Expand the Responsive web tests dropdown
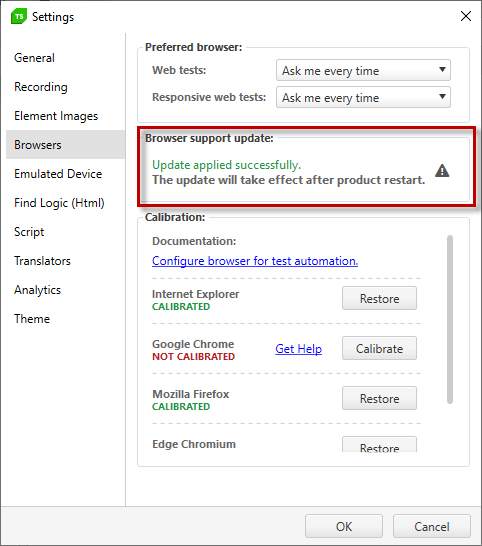The width and height of the screenshot is (482, 546). click(x=363, y=97)
